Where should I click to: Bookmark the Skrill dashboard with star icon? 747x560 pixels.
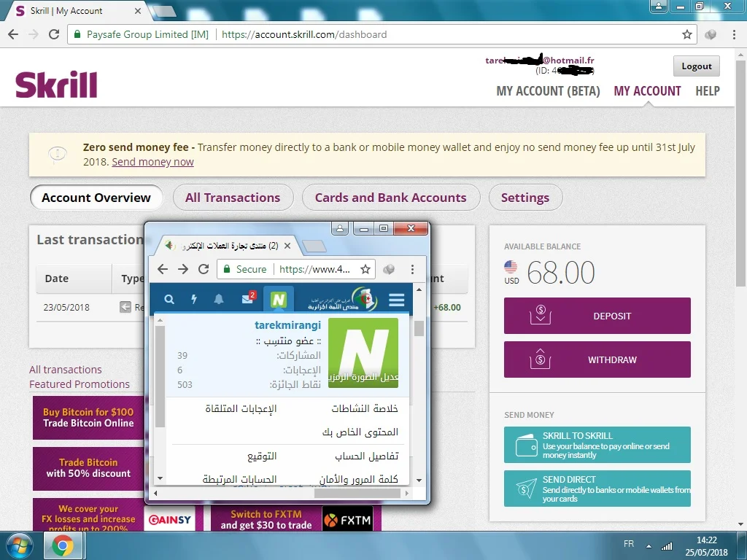(x=686, y=34)
